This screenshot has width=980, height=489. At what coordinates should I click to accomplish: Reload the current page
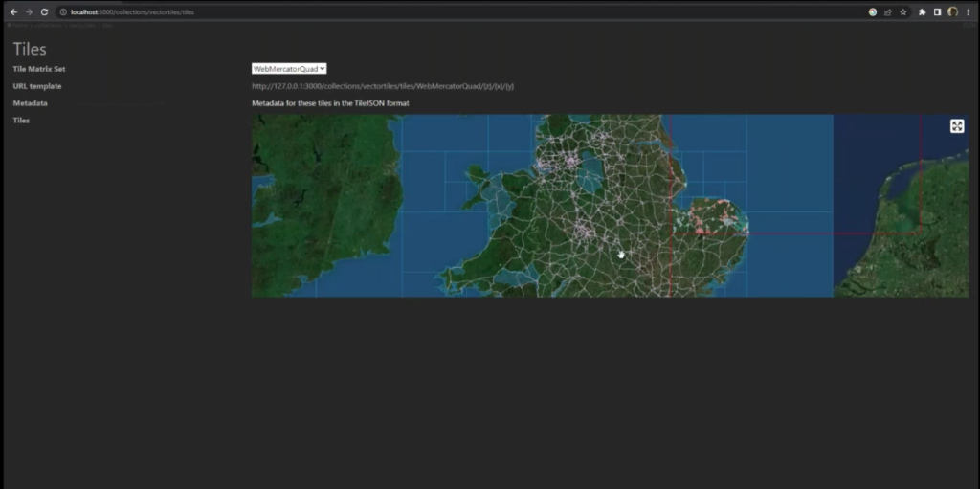click(44, 11)
